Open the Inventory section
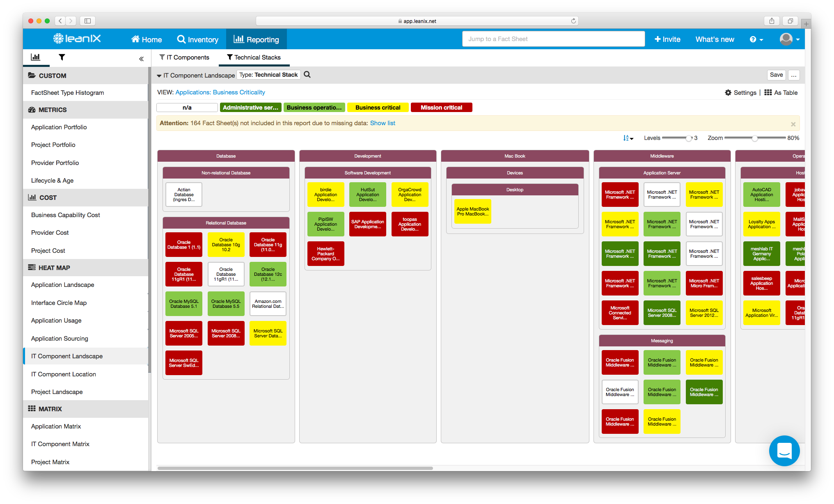 pos(198,39)
